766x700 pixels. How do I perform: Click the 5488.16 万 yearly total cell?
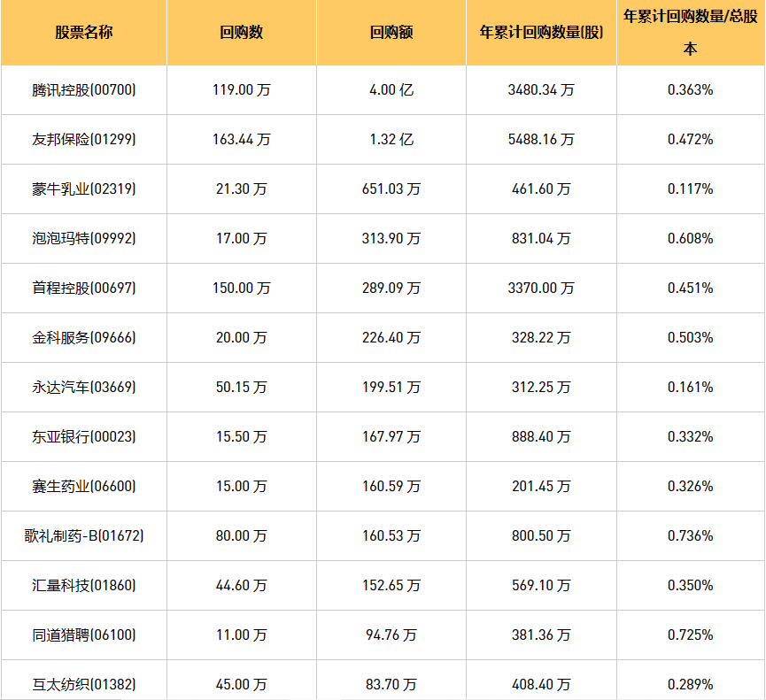click(x=541, y=140)
